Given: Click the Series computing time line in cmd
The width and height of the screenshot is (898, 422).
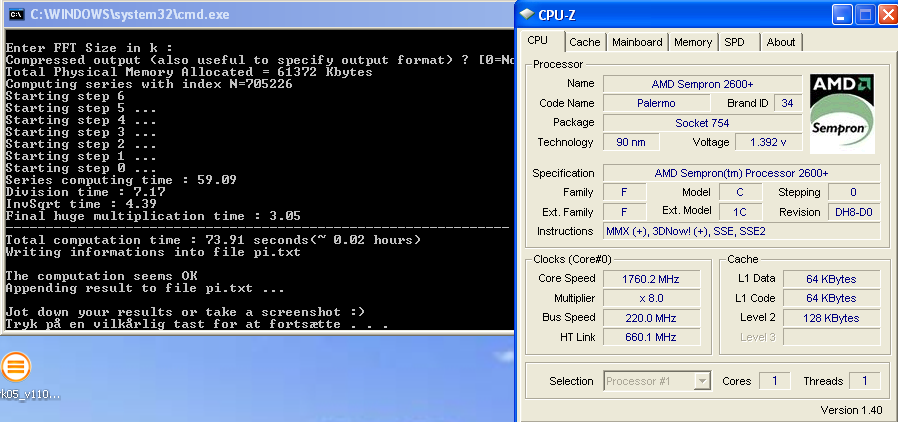Looking at the screenshot, I should coord(121,180).
